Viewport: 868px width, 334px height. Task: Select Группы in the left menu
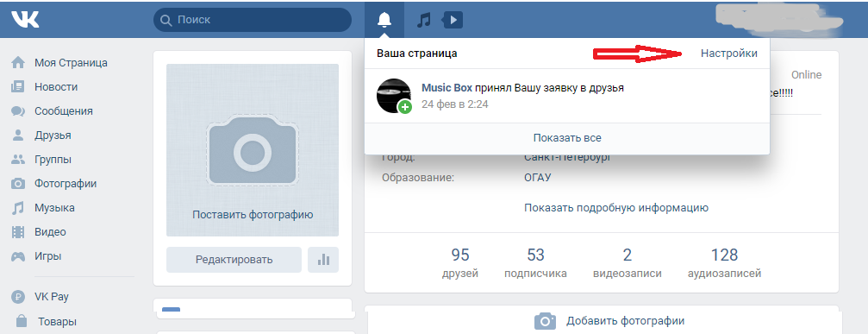click(x=53, y=160)
